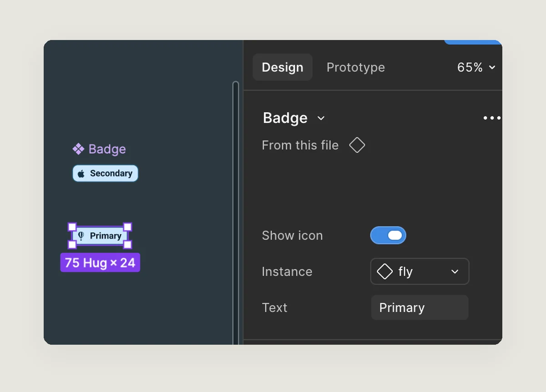Open the Prototype tab
Viewport: 546px width, 392px height.
pos(356,67)
